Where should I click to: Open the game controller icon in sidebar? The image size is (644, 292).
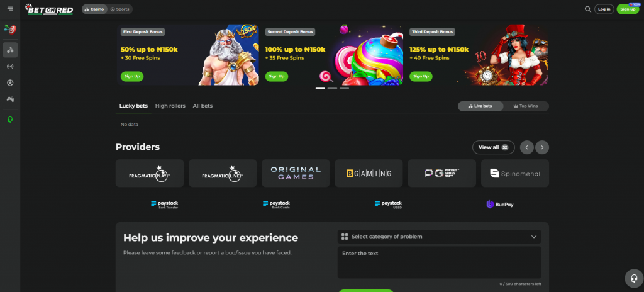click(10, 99)
